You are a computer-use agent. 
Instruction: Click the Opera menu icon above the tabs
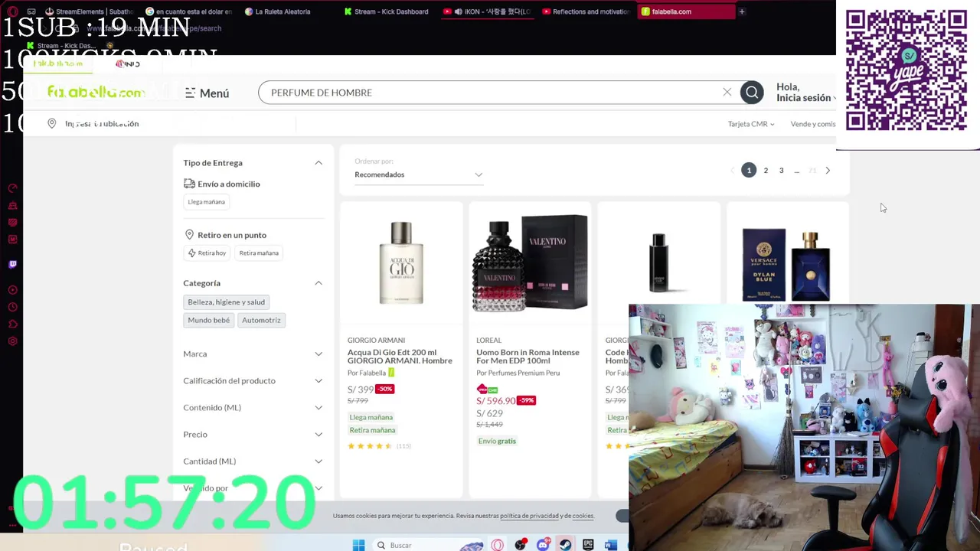pyautogui.click(x=11, y=11)
